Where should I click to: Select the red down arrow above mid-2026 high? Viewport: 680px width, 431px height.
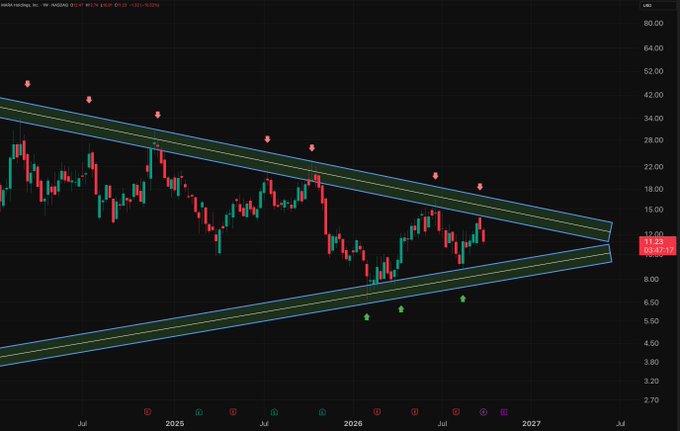[435, 176]
